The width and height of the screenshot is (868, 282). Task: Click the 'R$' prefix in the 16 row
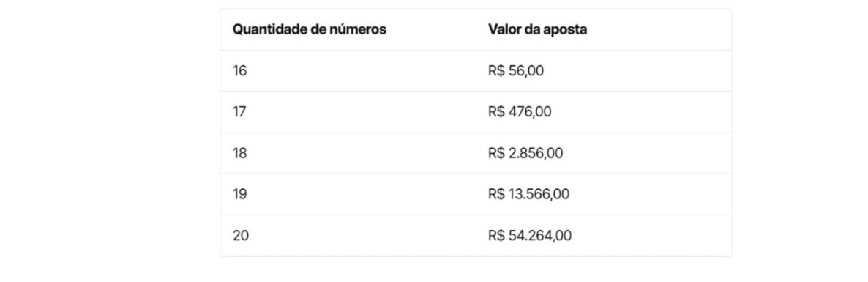pos(496,71)
